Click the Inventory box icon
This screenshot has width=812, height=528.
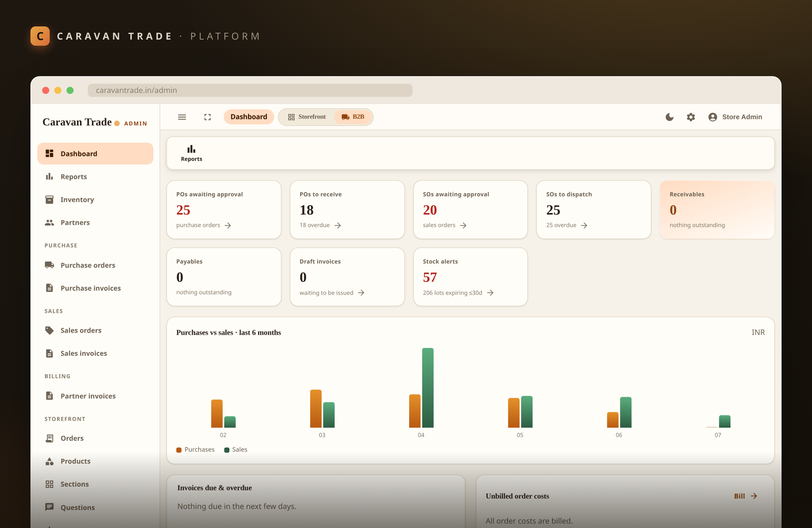49,199
